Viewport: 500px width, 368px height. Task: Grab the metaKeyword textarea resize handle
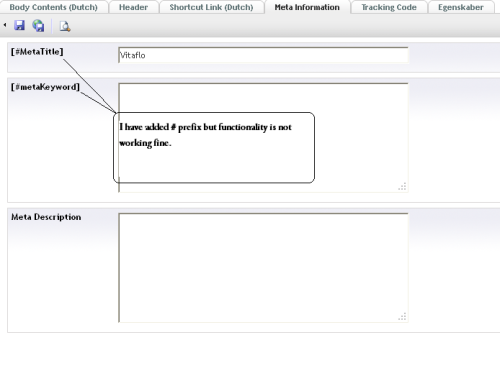coord(402,186)
